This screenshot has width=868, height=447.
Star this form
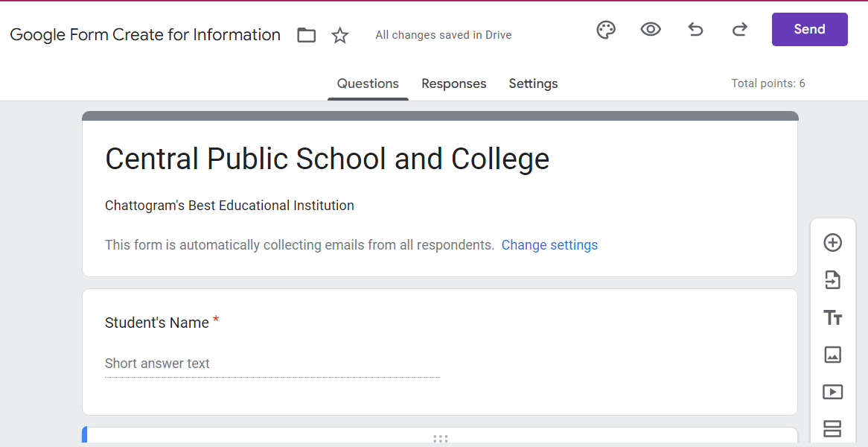click(340, 36)
